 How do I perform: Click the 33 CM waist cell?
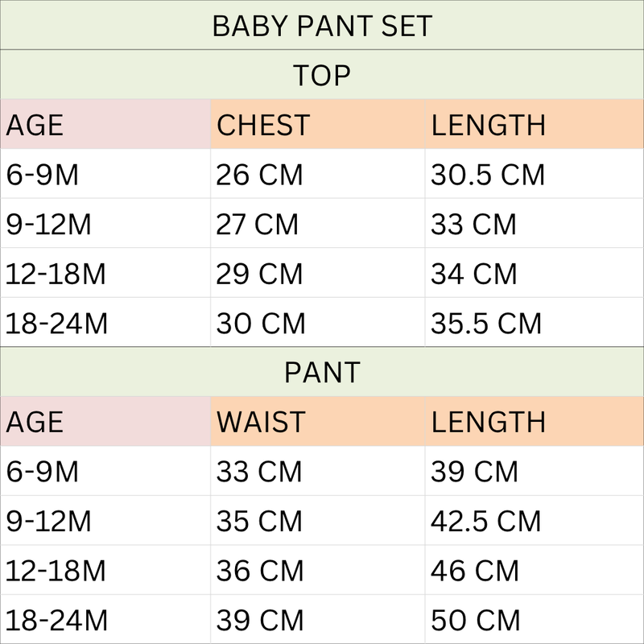[x=318, y=471]
